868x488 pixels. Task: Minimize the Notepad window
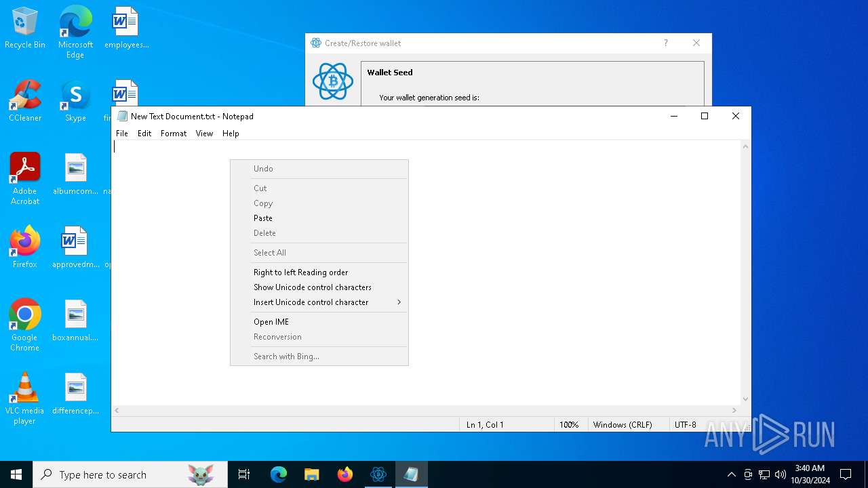click(674, 116)
